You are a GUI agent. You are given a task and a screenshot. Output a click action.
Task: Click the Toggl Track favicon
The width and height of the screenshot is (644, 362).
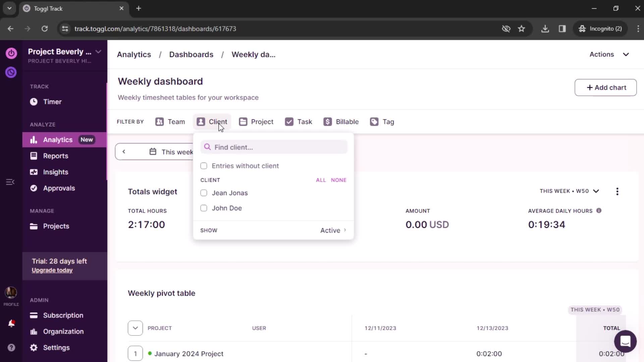point(26,8)
